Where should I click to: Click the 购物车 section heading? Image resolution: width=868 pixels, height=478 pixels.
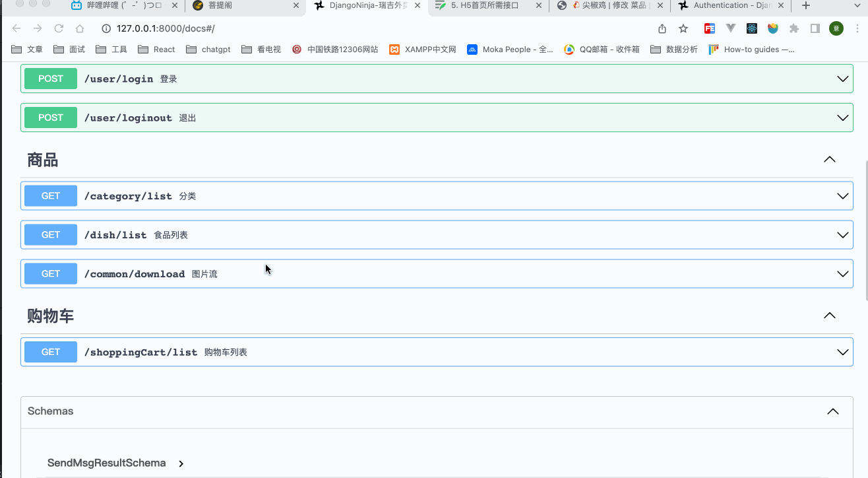click(51, 316)
